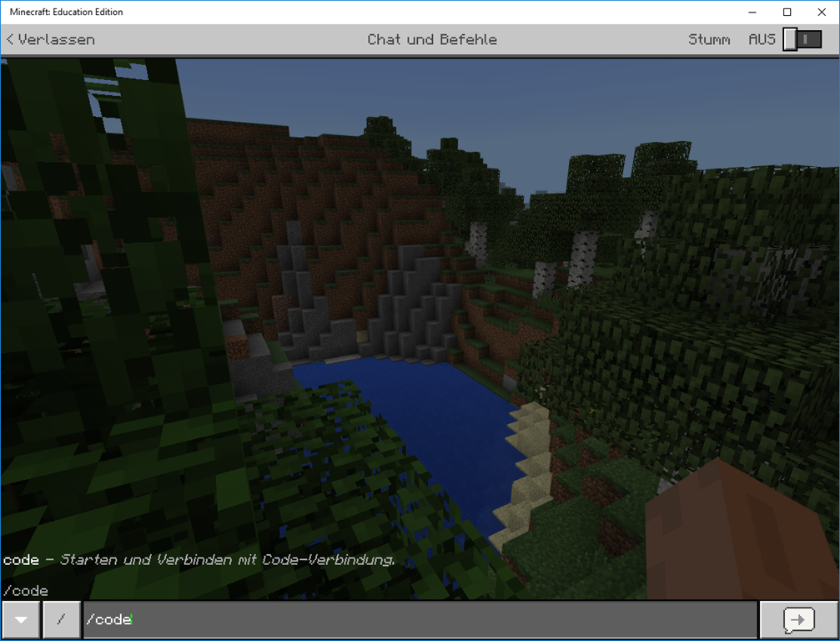Click the Minecraft: Education Edition title bar text

click(x=66, y=12)
